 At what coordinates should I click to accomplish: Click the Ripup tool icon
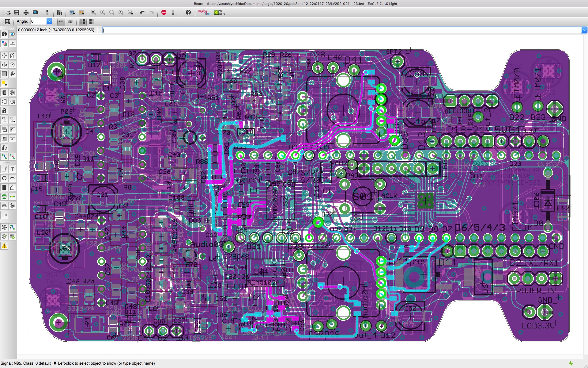coord(12,157)
